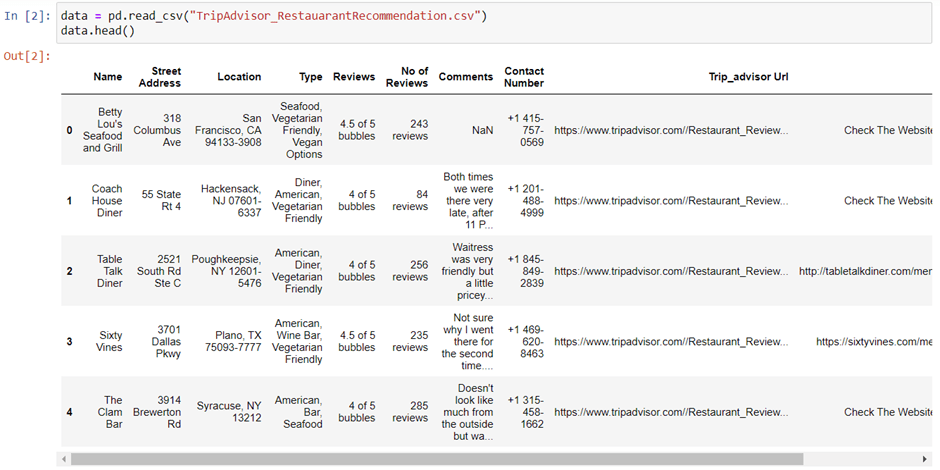Click the Name column header
The image size is (940, 470).
pos(108,77)
